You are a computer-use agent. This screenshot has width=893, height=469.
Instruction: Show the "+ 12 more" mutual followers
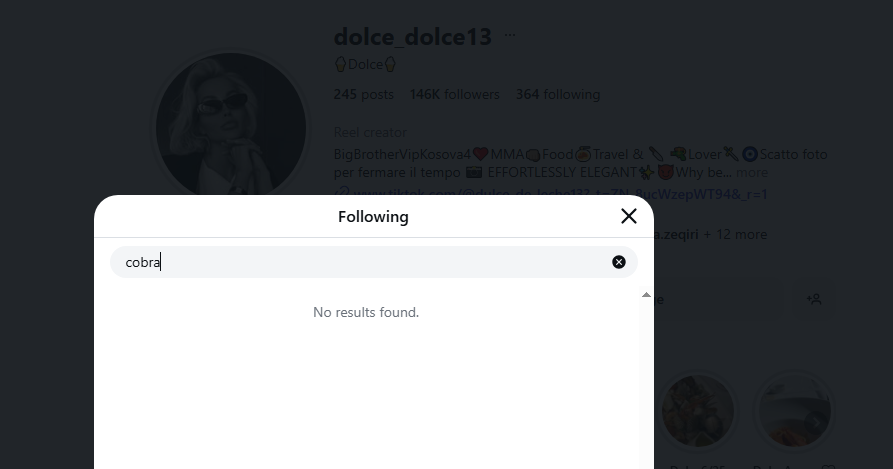pyautogui.click(x=736, y=234)
